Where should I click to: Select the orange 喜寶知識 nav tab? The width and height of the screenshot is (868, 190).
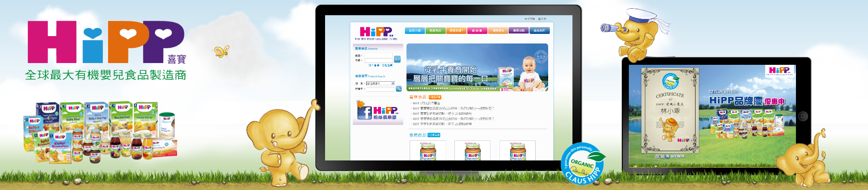[456, 30]
